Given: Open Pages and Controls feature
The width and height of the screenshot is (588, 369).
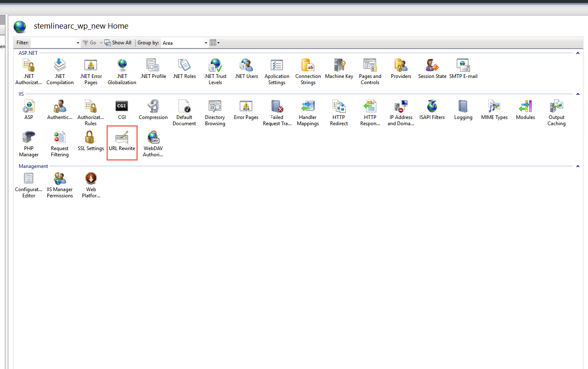Looking at the screenshot, I should pyautogui.click(x=370, y=72).
